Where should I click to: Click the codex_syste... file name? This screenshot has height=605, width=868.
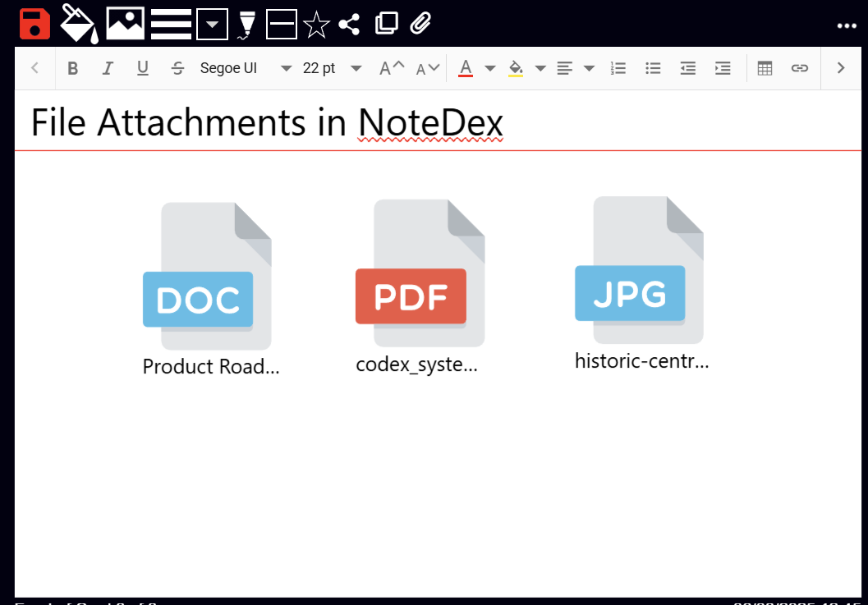[416, 364]
